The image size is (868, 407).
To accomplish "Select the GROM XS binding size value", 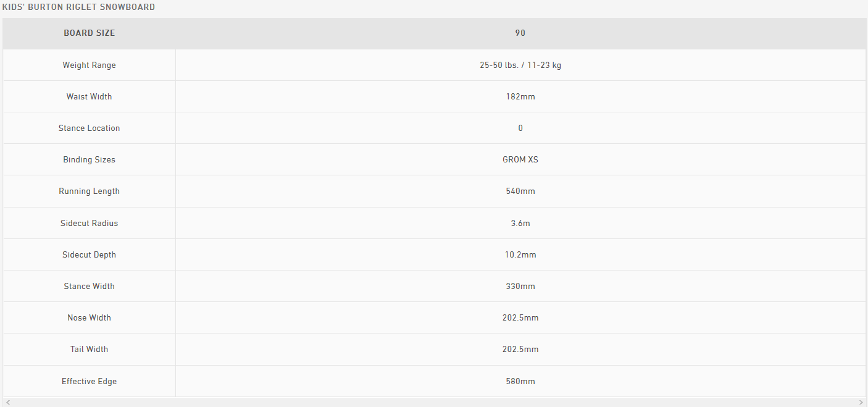I will point(520,160).
